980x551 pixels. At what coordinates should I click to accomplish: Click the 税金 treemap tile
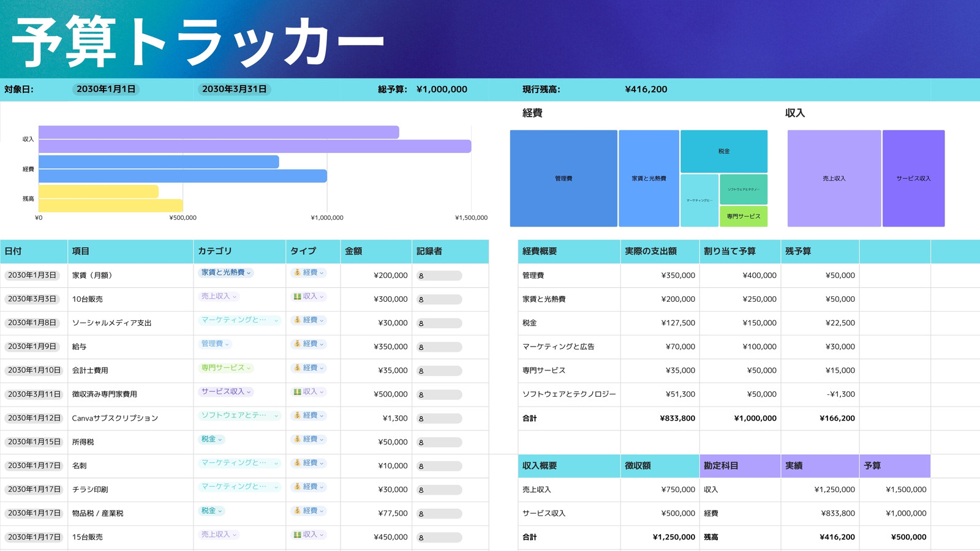724,151
